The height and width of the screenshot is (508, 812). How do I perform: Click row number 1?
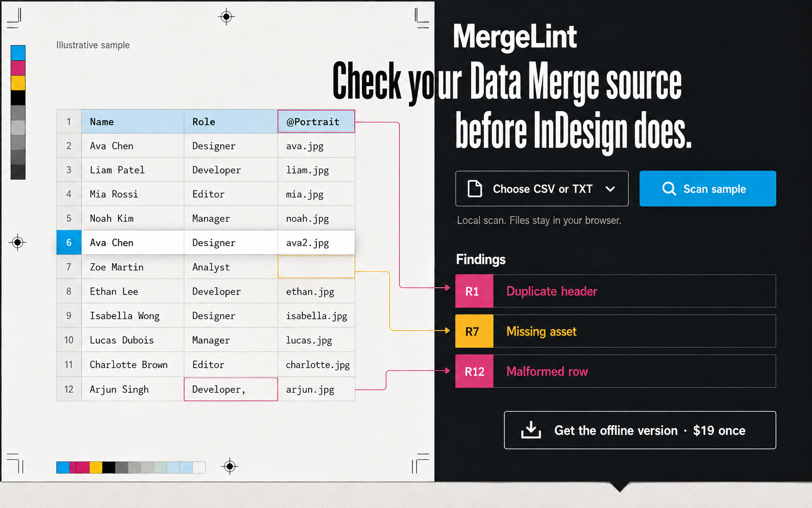[x=69, y=121]
